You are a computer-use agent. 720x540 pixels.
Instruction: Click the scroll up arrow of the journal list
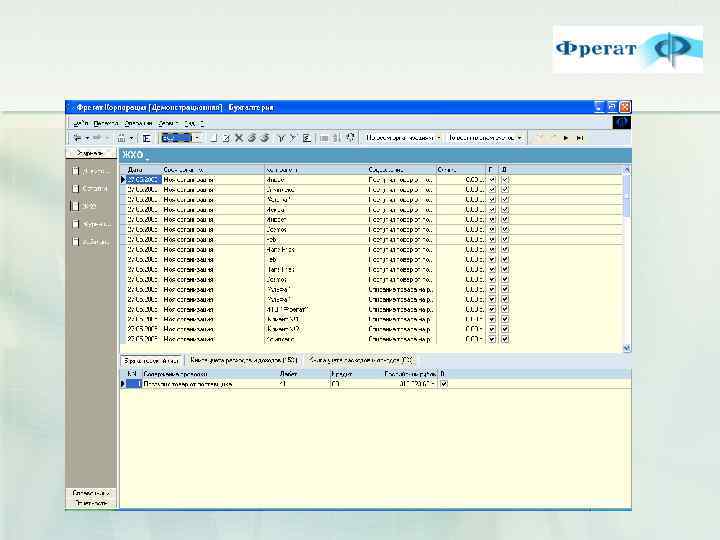point(627,169)
